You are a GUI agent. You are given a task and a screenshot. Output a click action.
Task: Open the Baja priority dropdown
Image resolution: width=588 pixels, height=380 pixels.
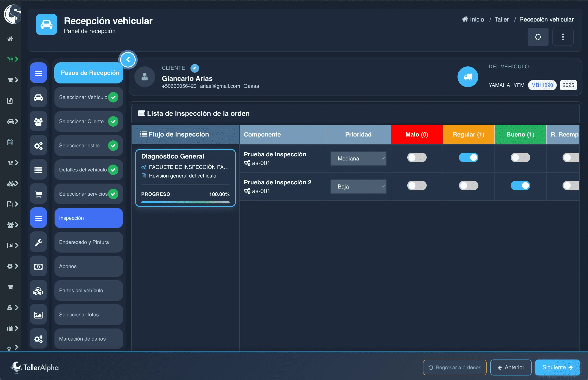pyautogui.click(x=358, y=187)
